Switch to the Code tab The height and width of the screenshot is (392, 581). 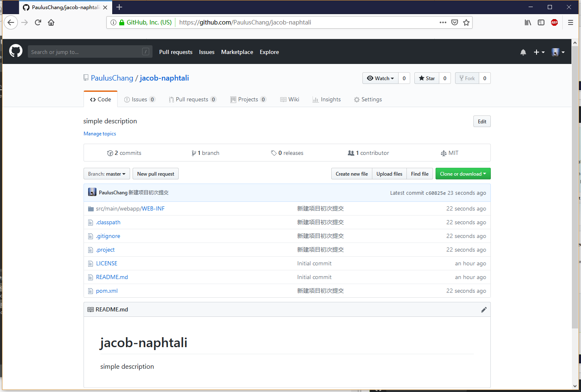click(x=101, y=100)
